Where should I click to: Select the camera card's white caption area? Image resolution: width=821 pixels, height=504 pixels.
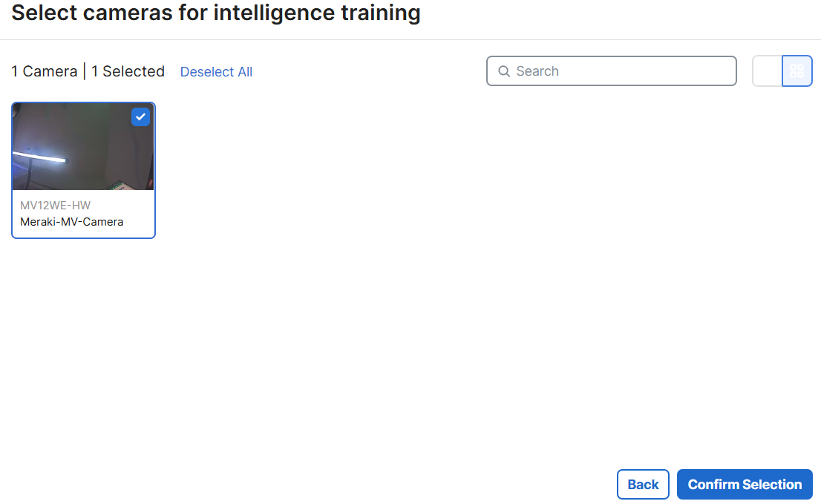83,214
